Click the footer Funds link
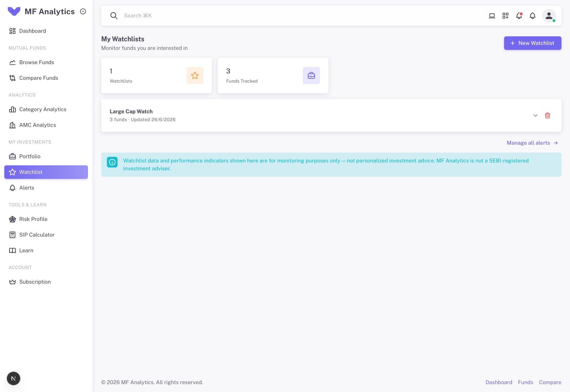 point(525,382)
